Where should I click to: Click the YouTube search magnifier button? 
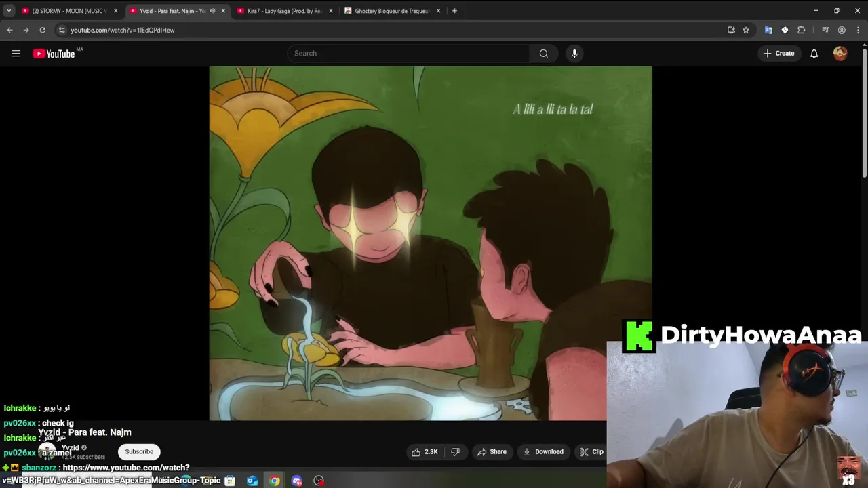coord(544,54)
